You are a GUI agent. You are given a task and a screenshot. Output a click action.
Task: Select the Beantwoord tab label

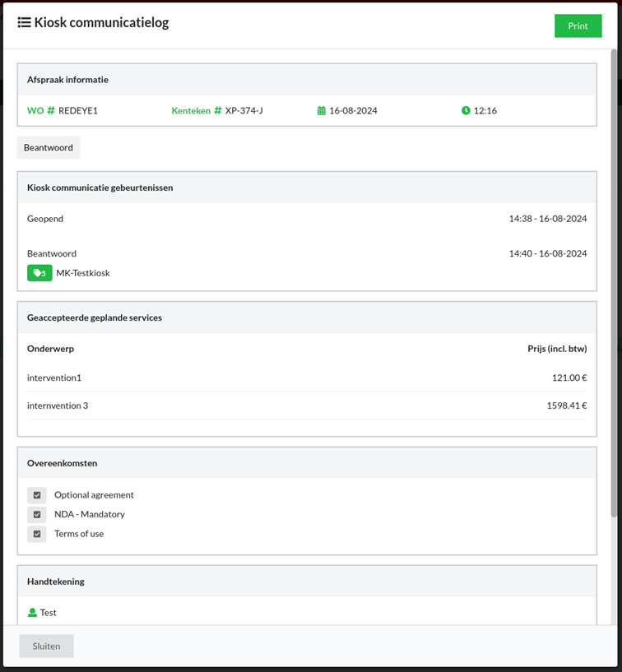pos(49,148)
